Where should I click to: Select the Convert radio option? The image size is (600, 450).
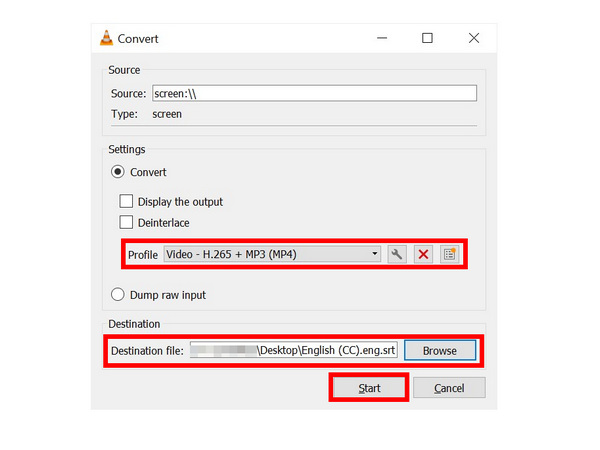pos(118,172)
